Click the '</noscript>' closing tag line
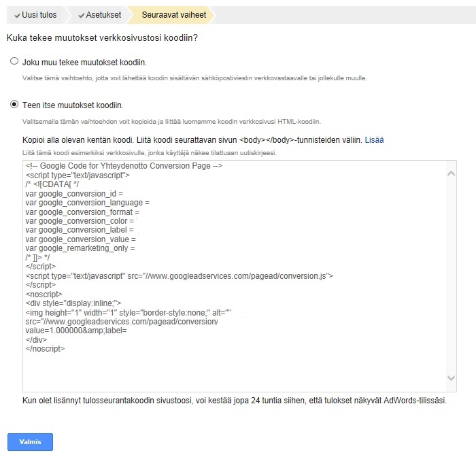This screenshot has height=455, width=476. pyautogui.click(x=46, y=349)
